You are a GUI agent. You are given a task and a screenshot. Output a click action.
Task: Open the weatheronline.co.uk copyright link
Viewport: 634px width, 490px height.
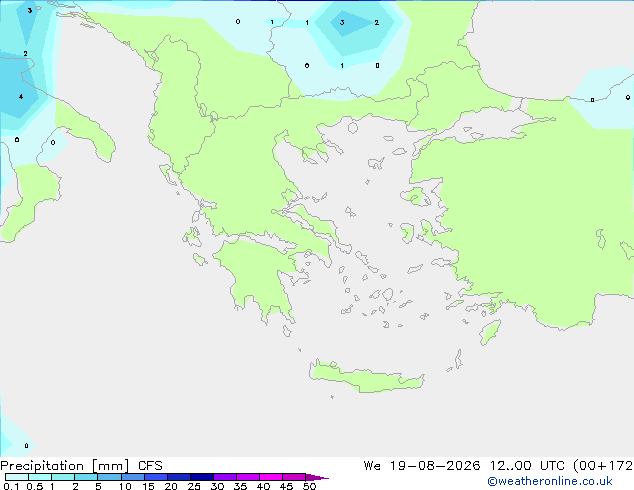(550, 481)
